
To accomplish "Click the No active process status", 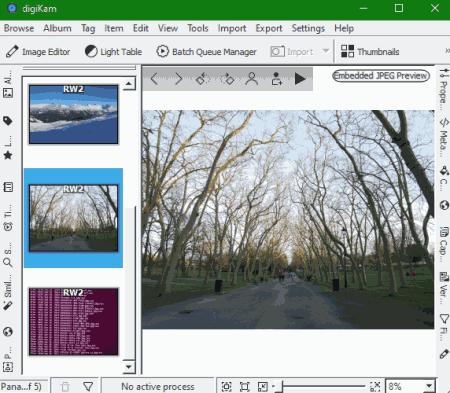I will [158, 387].
